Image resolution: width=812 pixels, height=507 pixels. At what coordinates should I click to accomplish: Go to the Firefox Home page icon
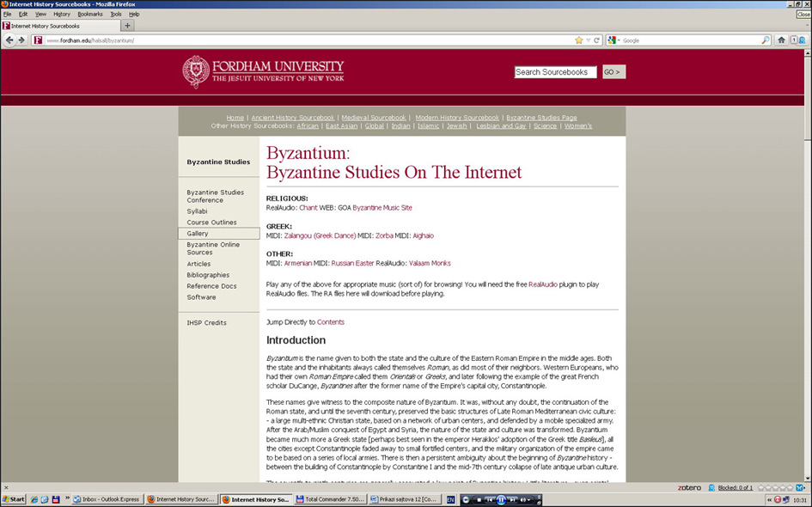click(x=781, y=40)
